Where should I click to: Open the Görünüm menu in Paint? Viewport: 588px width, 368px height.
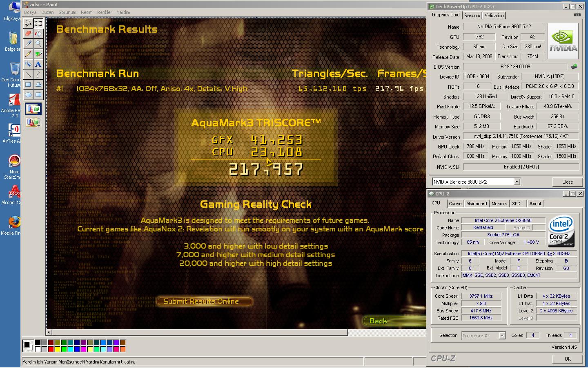(x=67, y=12)
